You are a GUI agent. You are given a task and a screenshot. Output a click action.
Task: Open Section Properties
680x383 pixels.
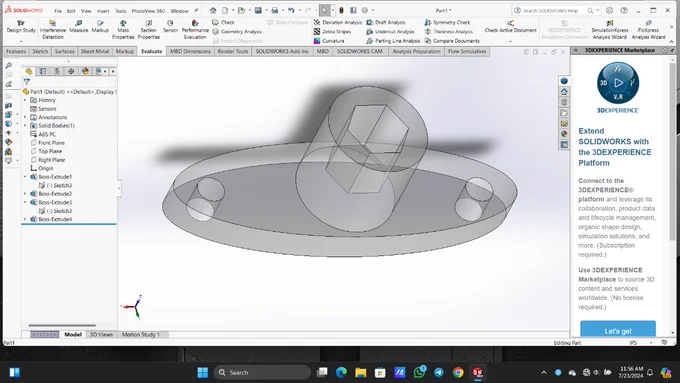[x=149, y=29]
